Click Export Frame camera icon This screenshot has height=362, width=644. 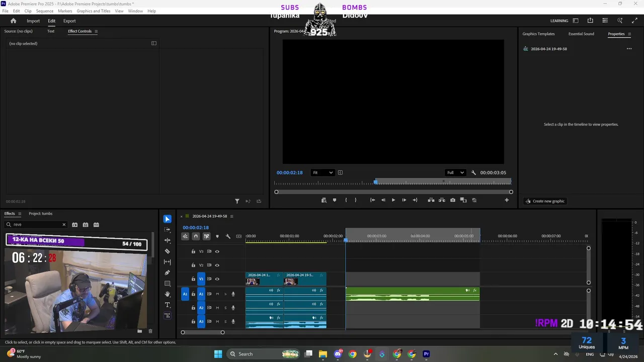click(x=453, y=200)
